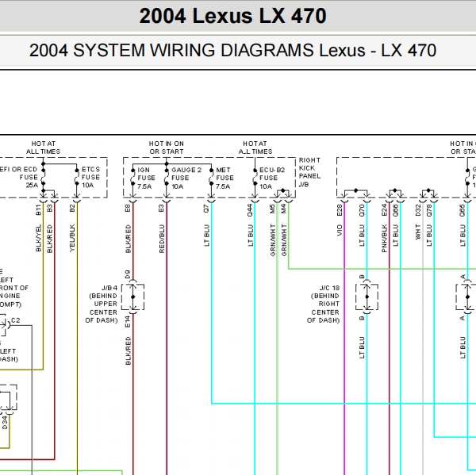Click BLK/RED label beside pin B3
476x475 pixels.
point(50,239)
